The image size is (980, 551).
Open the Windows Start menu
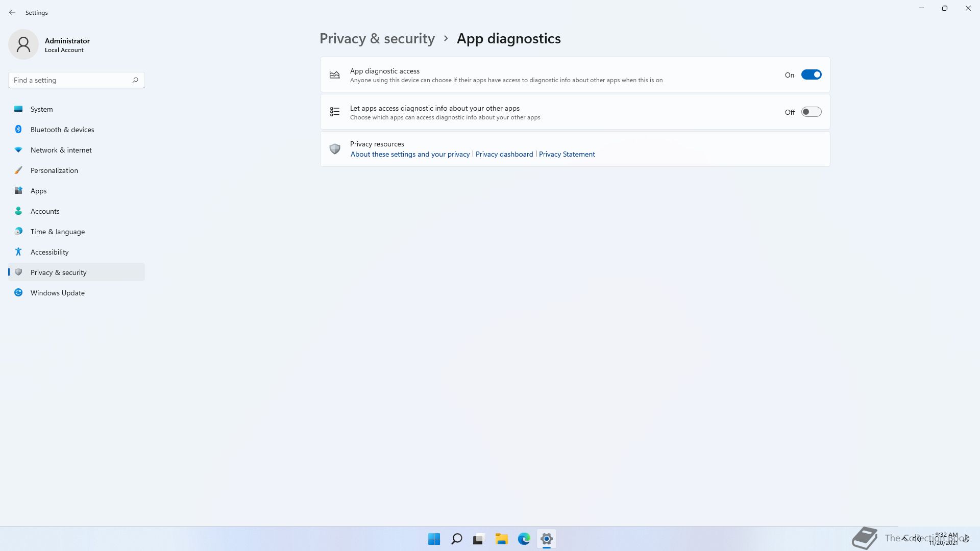click(x=434, y=539)
